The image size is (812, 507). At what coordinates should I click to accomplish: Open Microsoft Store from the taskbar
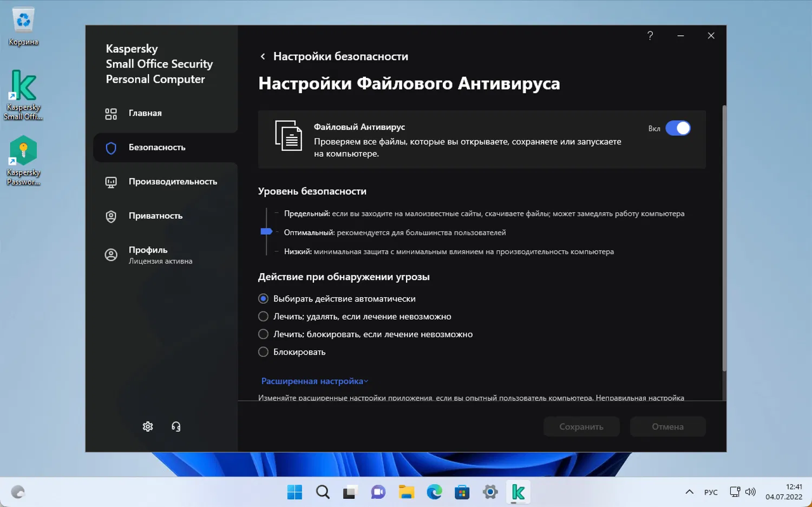[x=462, y=492]
